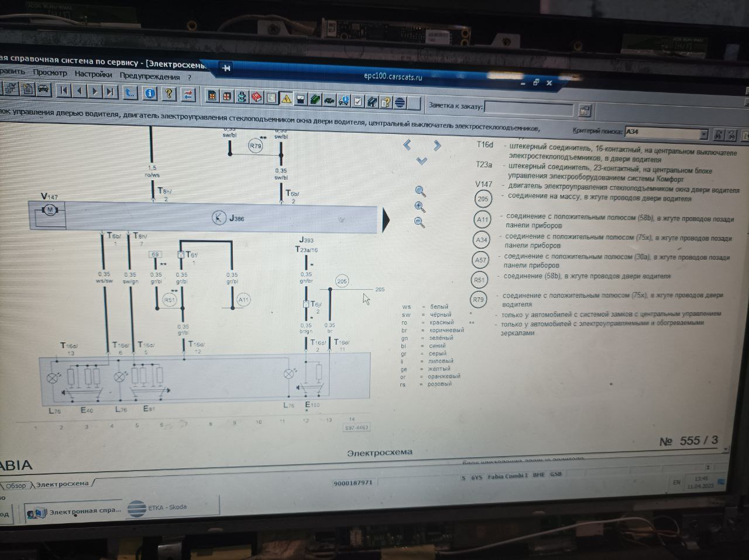
Task: Click the diagram right chevron arrow
Action: [437, 145]
